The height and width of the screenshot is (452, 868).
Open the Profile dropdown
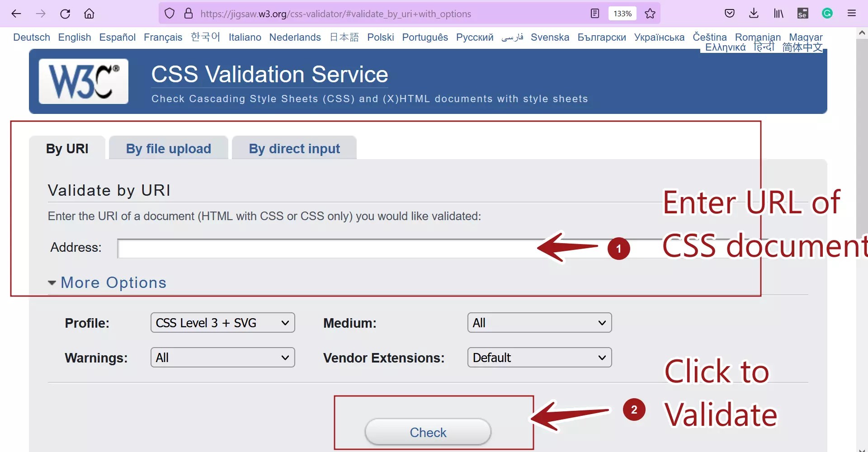click(x=222, y=322)
